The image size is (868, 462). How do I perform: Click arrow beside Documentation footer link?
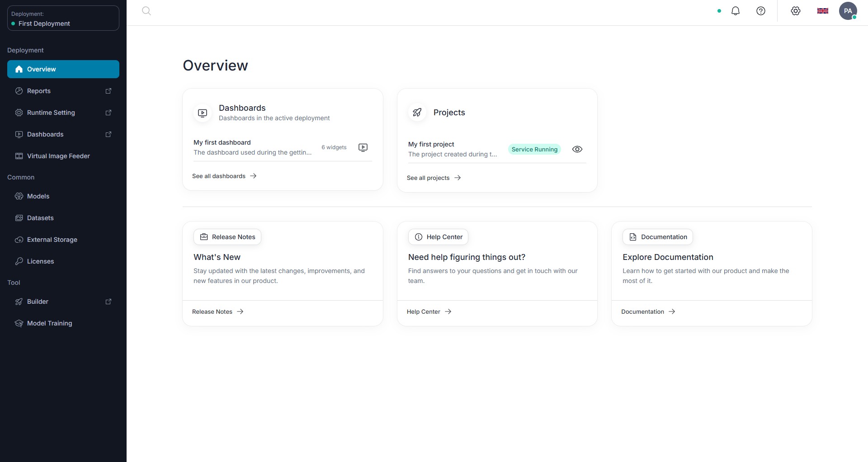pos(672,311)
